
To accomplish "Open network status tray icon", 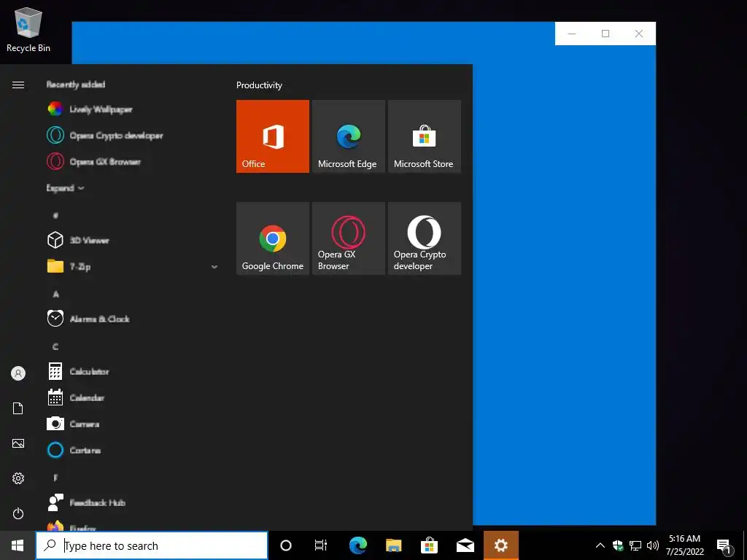I will [x=635, y=545].
